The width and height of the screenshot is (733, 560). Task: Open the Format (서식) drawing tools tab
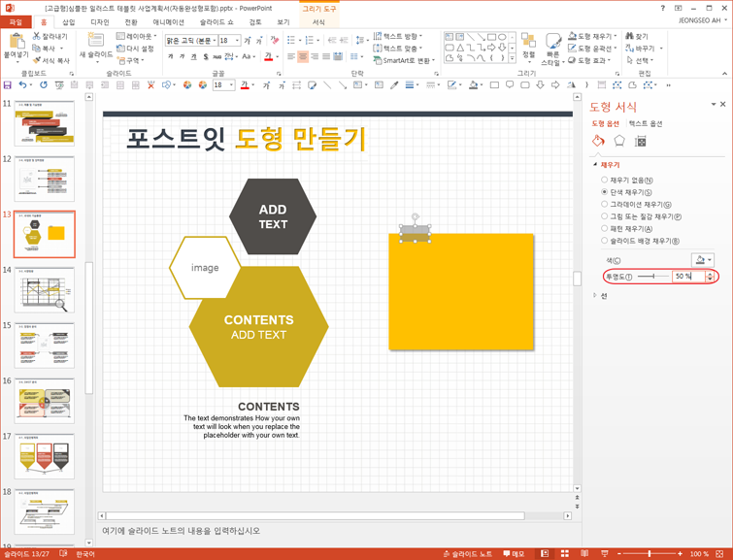click(x=318, y=22)
